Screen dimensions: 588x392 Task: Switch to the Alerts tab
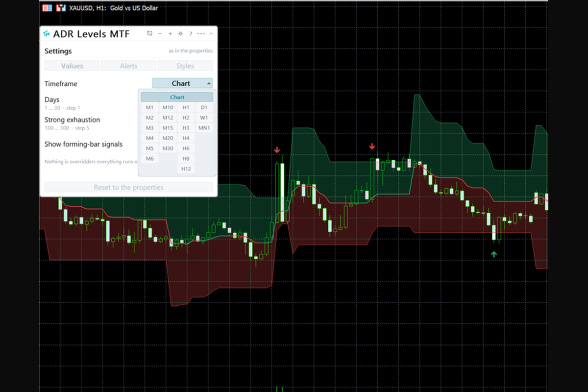129,66
